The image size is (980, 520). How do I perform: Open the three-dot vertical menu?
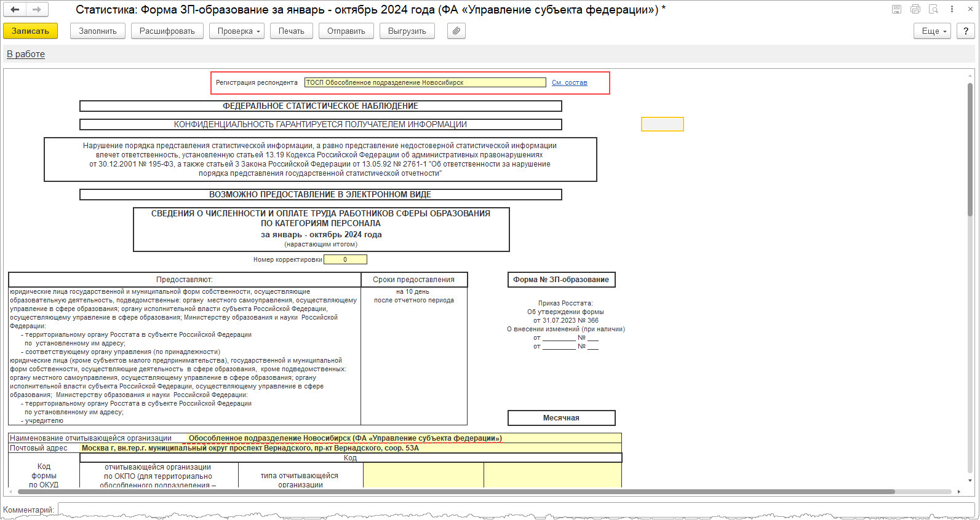click(952, 9)
